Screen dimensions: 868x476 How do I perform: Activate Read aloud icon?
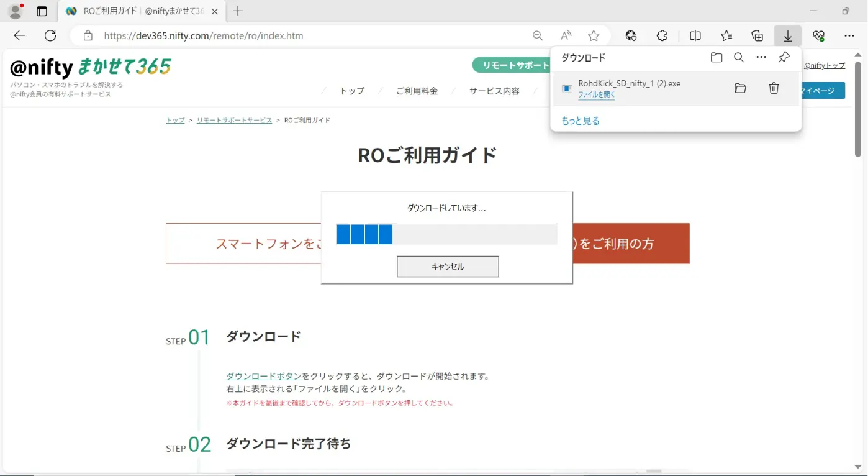coord(566,35)
